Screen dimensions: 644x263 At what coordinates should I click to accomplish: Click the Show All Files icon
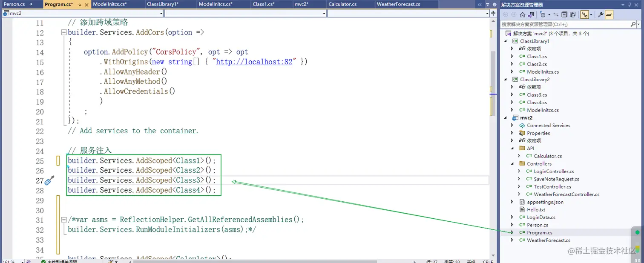tap(572, 14)
